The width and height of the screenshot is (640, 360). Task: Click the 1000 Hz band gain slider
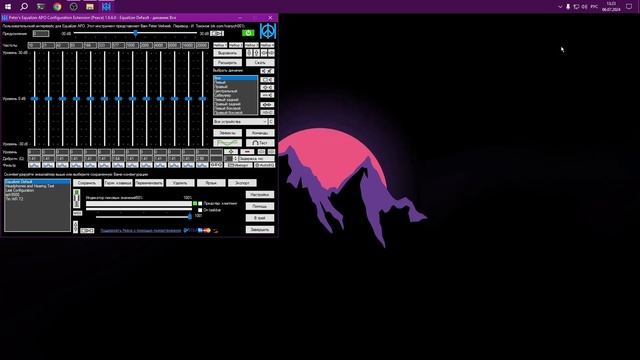click(x=132, y=98)
